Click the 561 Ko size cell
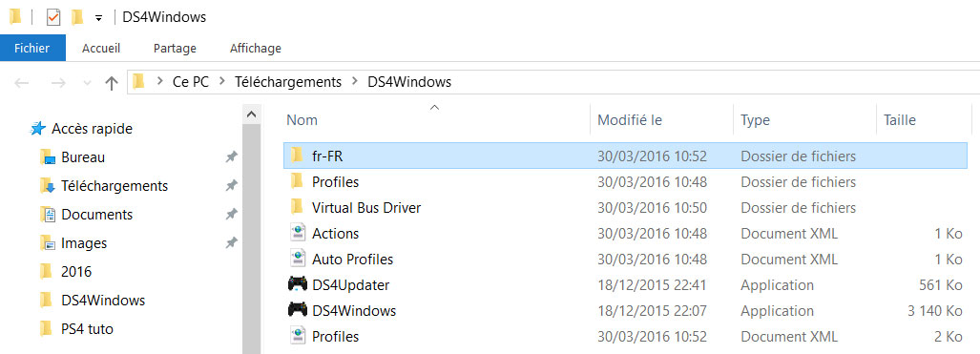Viewport: 980px width, 354px height. 941,285
